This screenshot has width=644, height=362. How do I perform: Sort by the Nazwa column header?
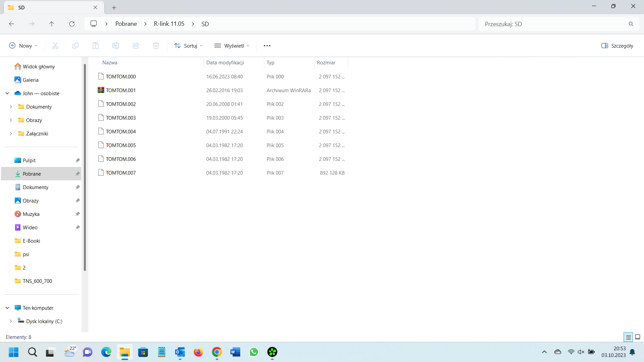(110, 63)
